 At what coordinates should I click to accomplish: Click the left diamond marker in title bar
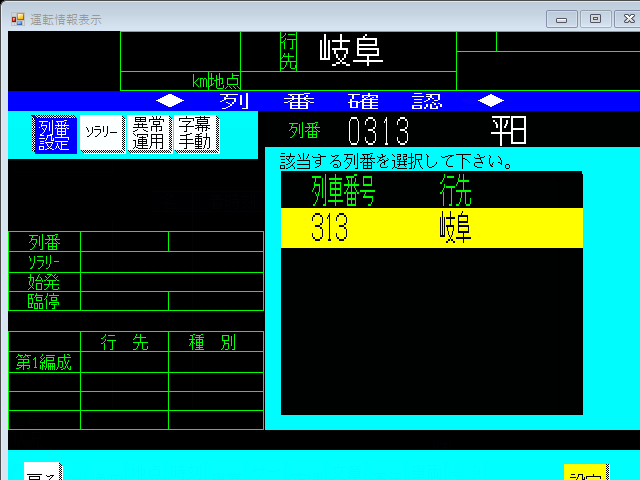[170, 100]
